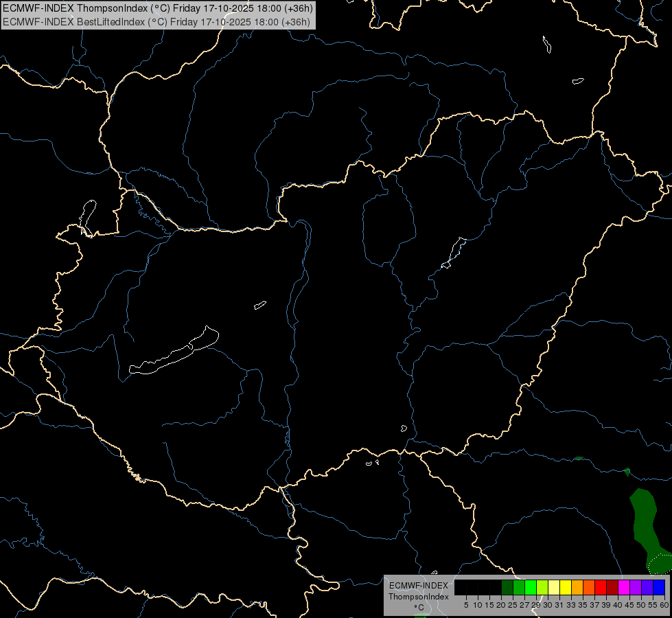Screen dimensions: 672x618
Task: Click the °C unit label in the legend
Action: [419, 608]
